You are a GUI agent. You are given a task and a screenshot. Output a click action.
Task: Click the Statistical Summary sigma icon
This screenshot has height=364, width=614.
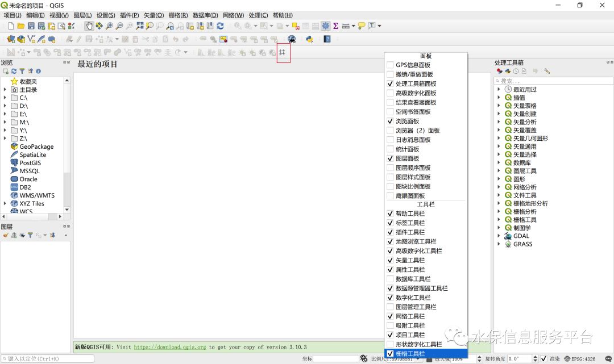336,26
